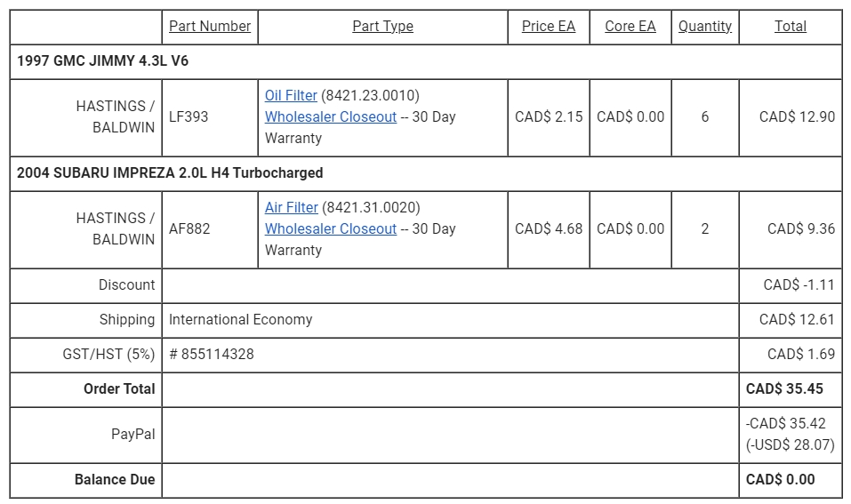Click the Core EA column header
This screenshot has width=851, height=504.
tap(630, 26)
